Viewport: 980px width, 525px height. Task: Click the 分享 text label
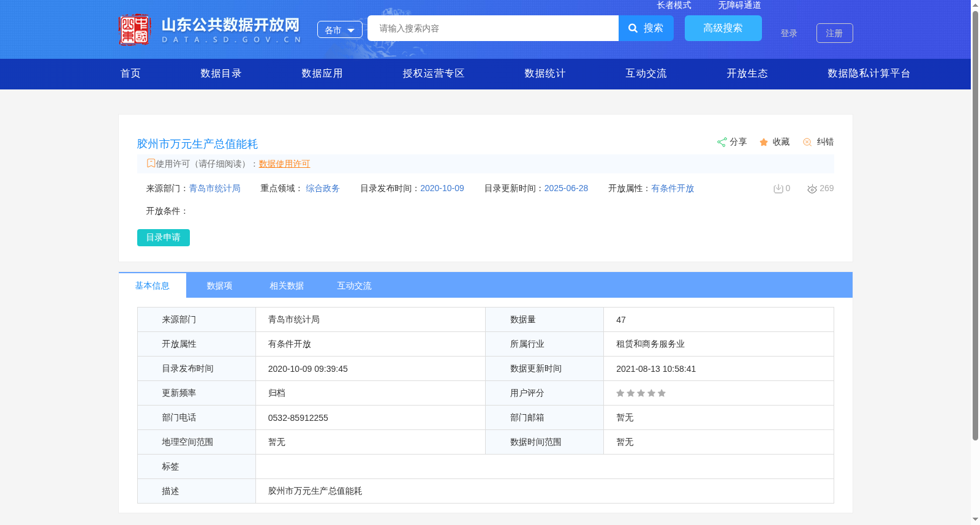click(x=738, y=142)
